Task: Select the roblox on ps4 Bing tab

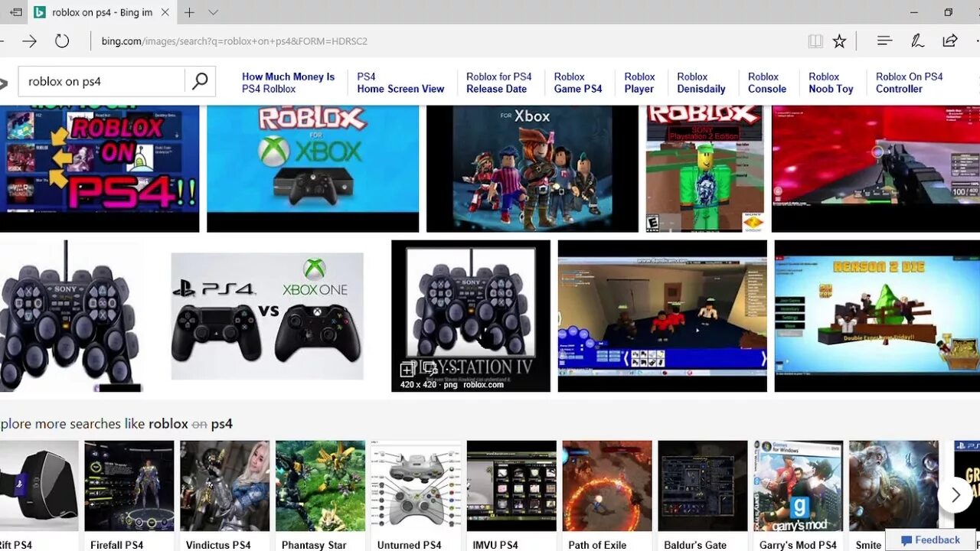Action: coord(101,12)
